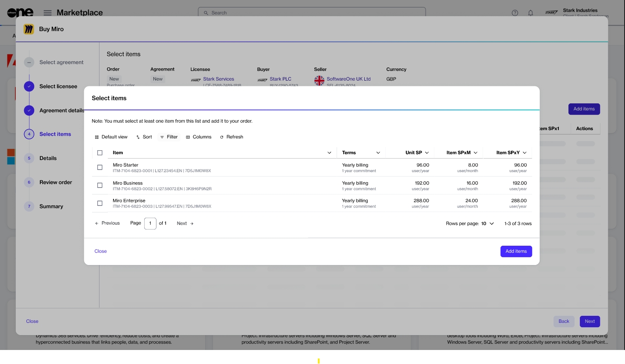Click 16.00 monthly price for Business
Screen dimensions: 625x364
(472, 183)
